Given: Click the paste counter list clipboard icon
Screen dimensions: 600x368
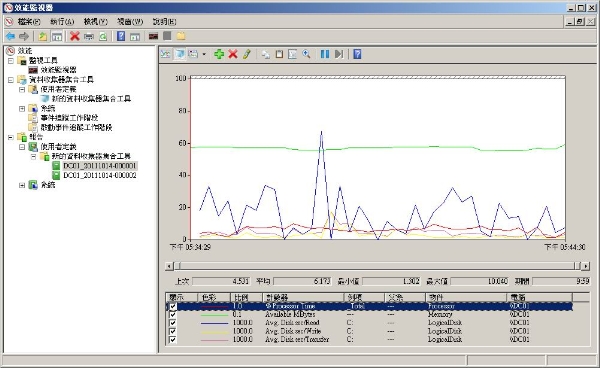Looking at the screenshot, I should [279, 54].
